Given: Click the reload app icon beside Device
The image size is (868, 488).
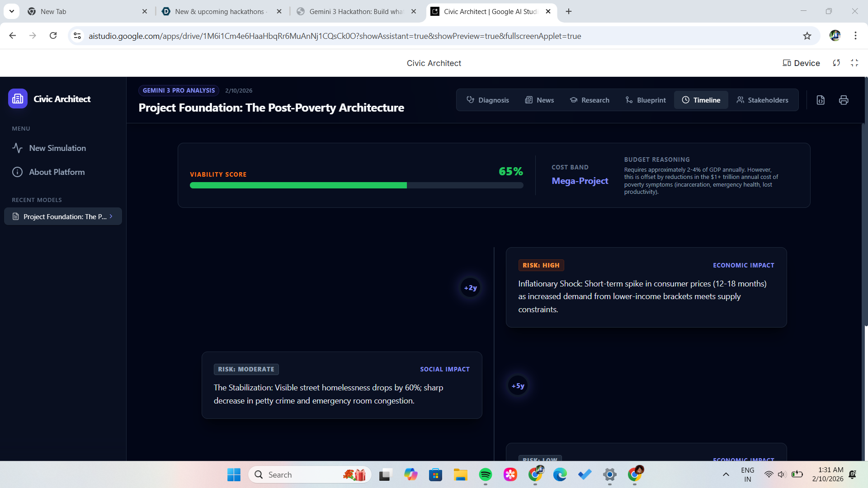Looking at the screenshot, I should (x=836, y=63).
